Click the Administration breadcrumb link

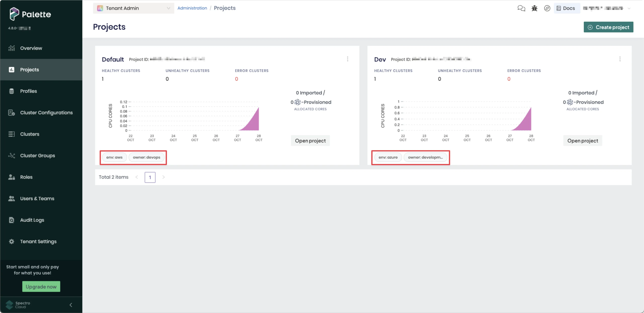(x=192, y=8)
